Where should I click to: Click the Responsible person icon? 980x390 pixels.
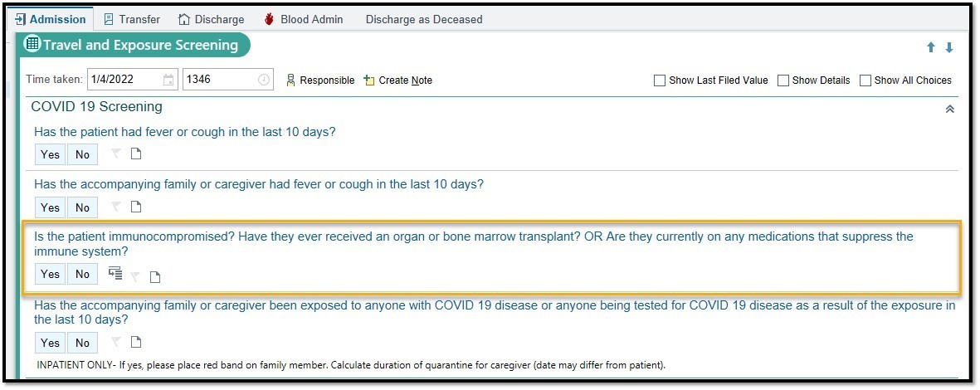click(290, 80)
